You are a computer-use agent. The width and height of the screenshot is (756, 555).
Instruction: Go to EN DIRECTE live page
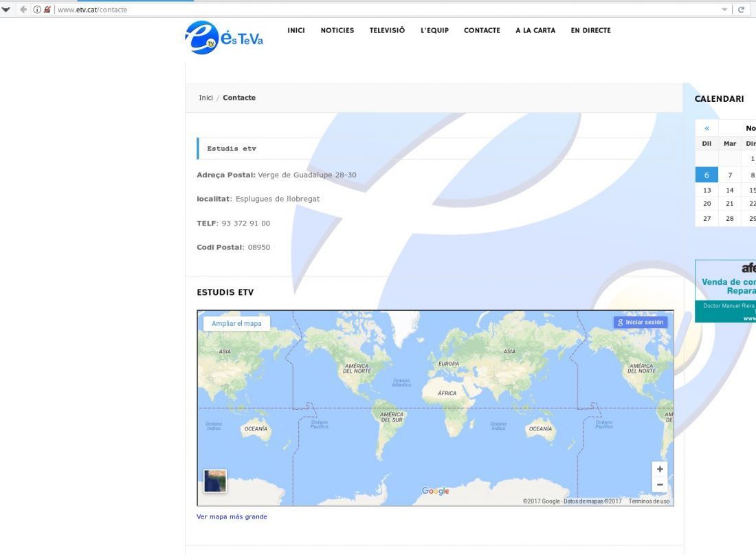(x=591, y=30)
